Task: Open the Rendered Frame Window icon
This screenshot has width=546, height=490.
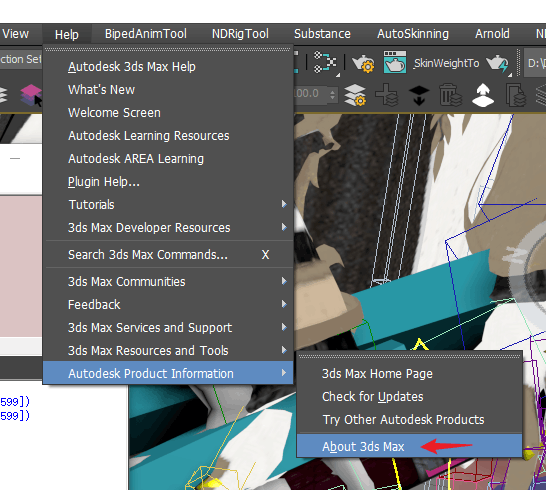Action: [395, 62]
